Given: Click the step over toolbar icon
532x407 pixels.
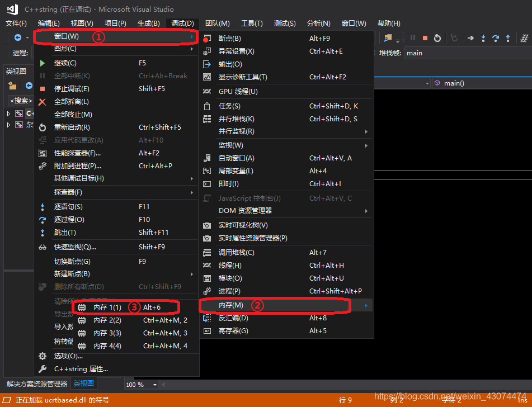Looking at the screenshot, I should pos(496,39).
